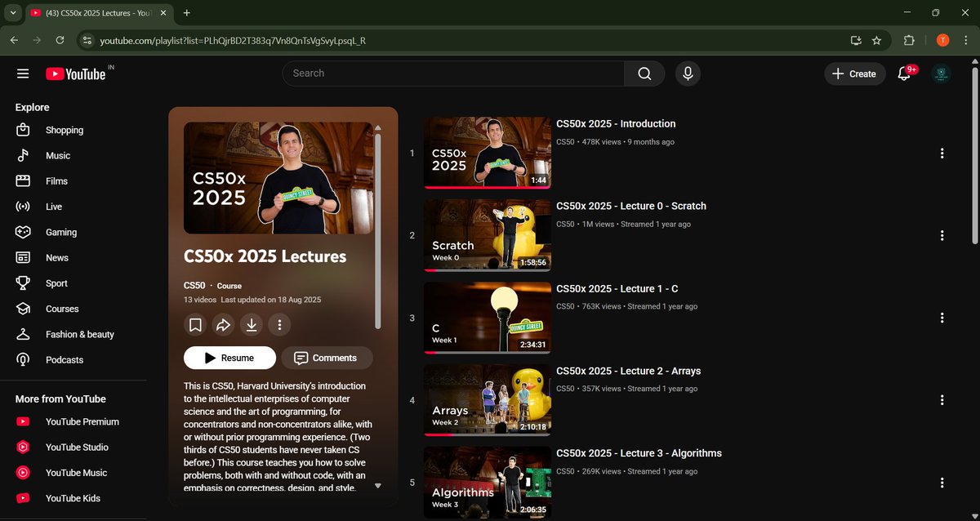Share the CS50x playlist

224,325
